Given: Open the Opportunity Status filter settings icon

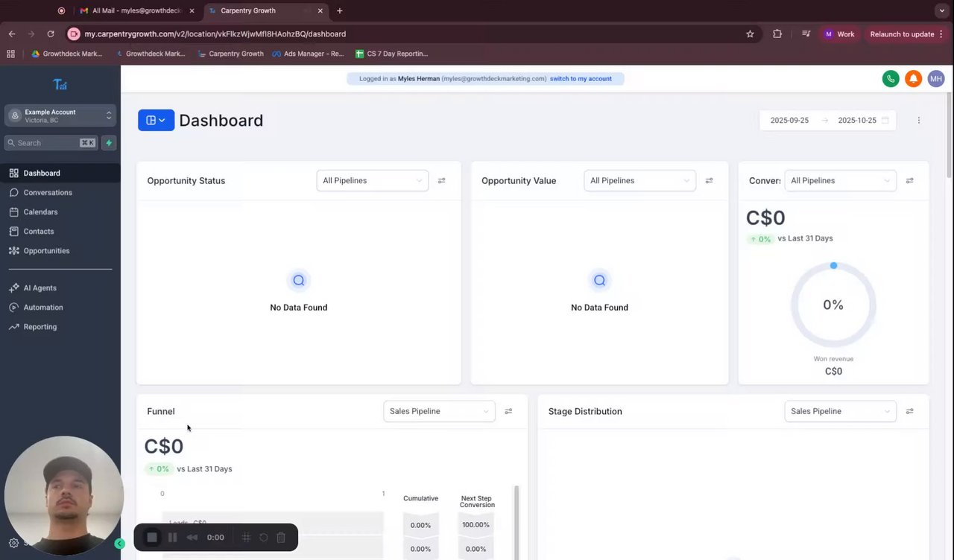Looking at the screenshot, I should [441, 180].
